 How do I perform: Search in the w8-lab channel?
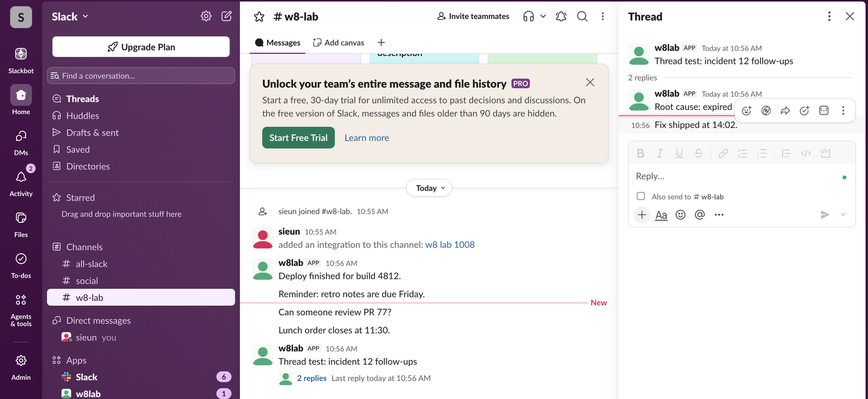click(582, 16)
